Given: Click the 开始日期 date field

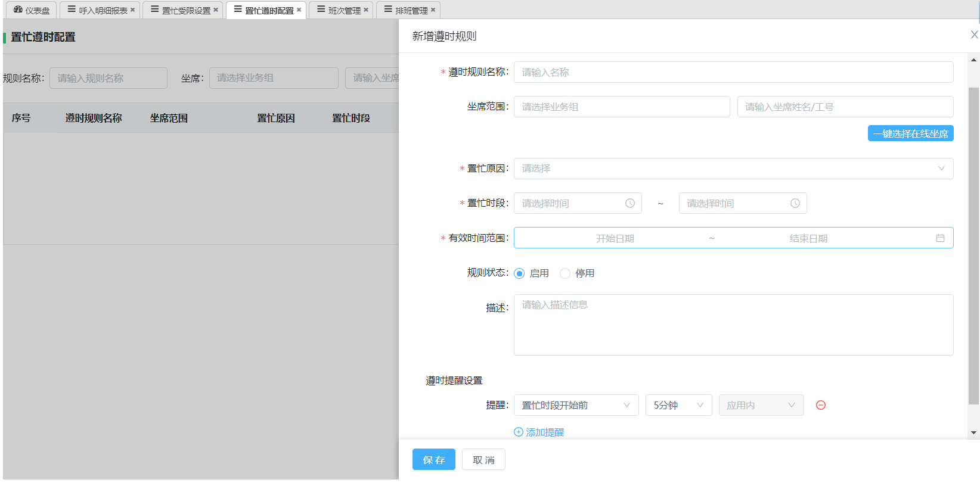Looking at the screenshot, I should [615, 238].
